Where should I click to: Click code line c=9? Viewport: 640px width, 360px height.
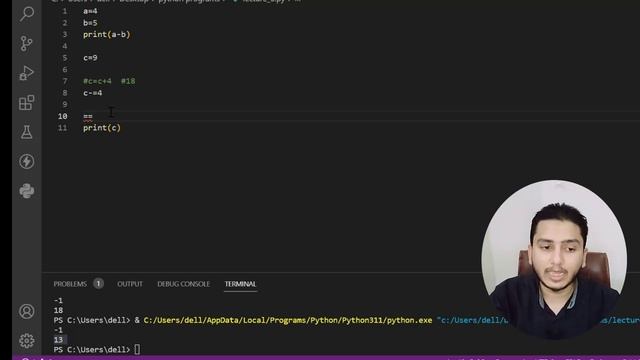click(x=90, y=58)
